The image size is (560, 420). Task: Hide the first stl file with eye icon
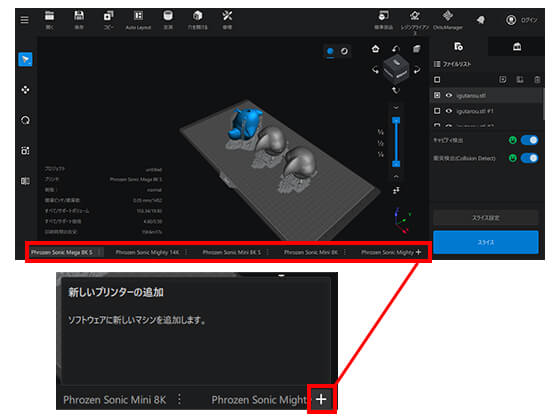click(x=449, y=95)
